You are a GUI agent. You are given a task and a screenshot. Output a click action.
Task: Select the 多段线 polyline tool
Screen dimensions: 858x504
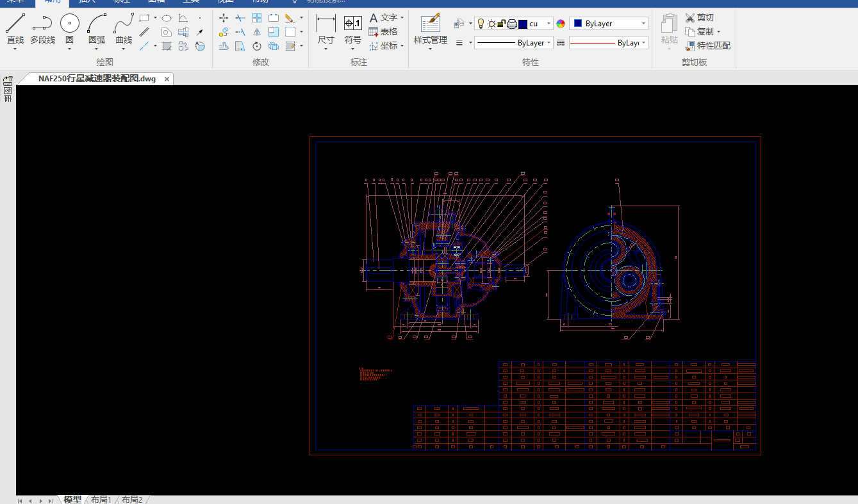42,24
